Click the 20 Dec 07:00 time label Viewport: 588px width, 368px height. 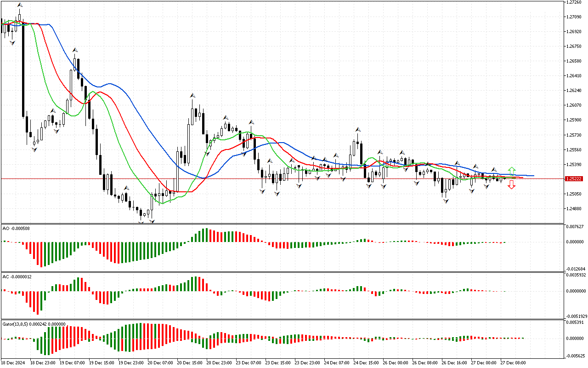(160, 363)
